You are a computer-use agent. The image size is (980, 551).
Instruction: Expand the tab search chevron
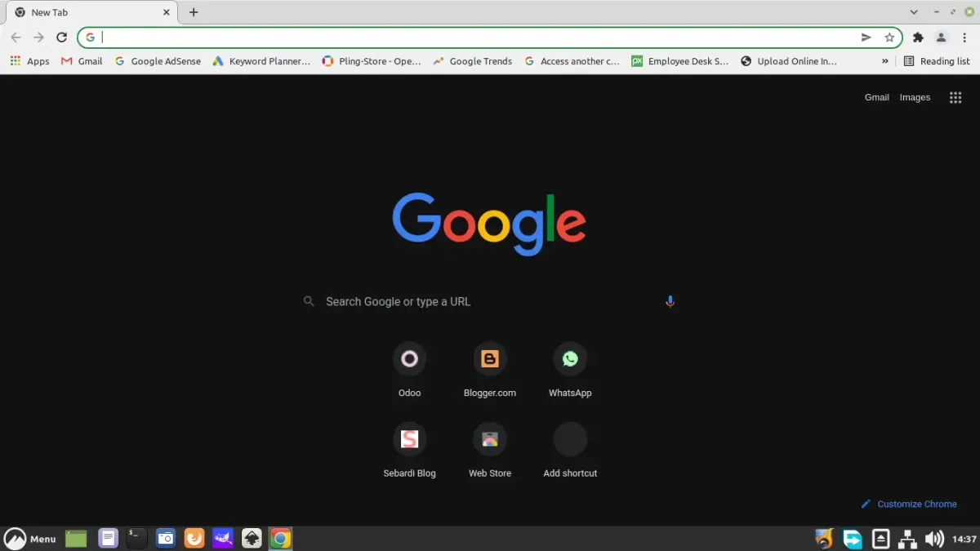click(914, 12)
